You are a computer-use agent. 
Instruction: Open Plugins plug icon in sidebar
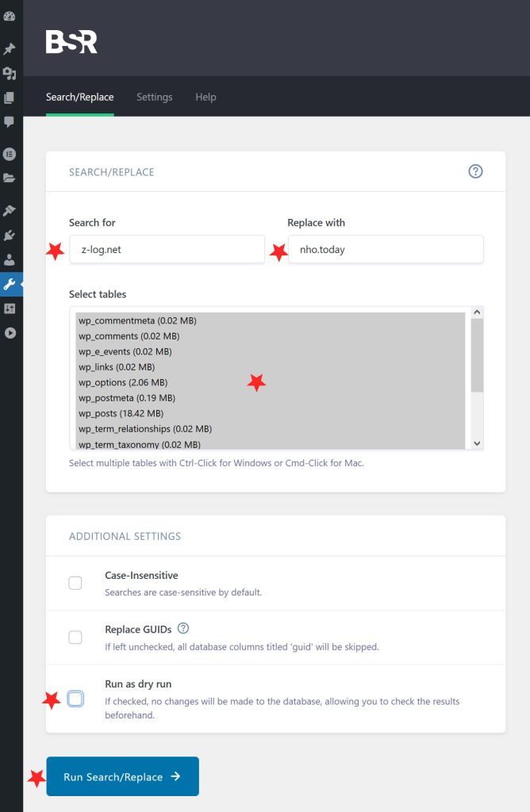10,235
